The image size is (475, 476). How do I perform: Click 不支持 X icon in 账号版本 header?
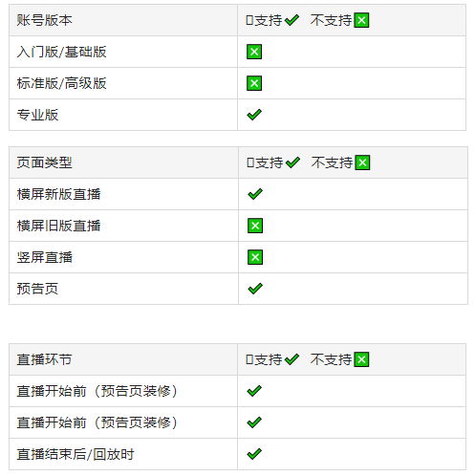pyautogui.click(x=361, y=20)
